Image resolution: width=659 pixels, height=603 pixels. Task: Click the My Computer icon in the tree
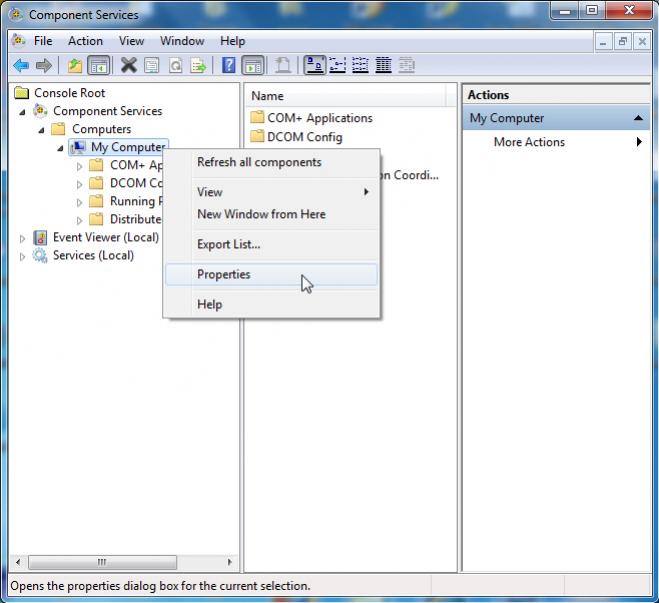[x=78, y=147]
